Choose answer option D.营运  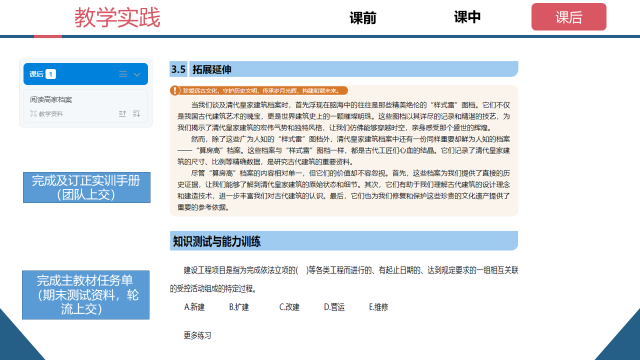[x=334, y=307]
